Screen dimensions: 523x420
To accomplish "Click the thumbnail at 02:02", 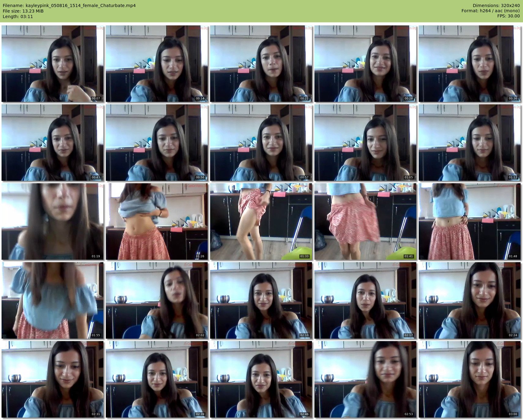I will tap(157, 300).
